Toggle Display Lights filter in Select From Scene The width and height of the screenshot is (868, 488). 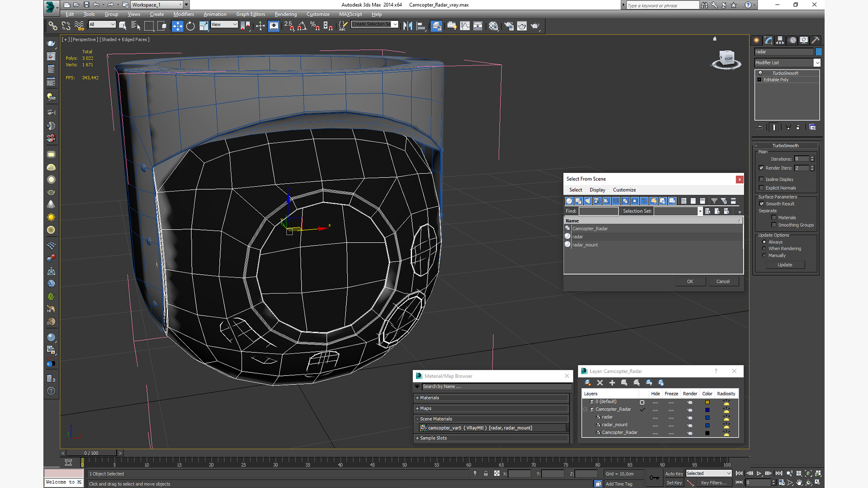(588, 201)
